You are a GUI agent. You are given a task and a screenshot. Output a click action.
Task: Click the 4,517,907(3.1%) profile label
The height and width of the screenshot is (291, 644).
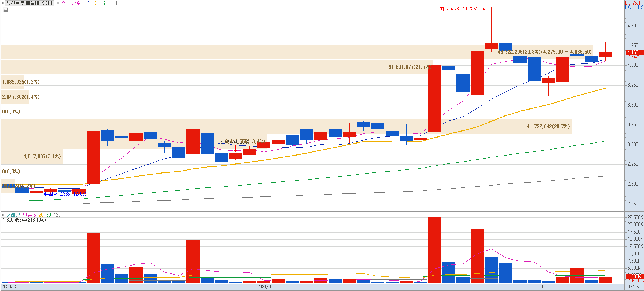(42, 156)
